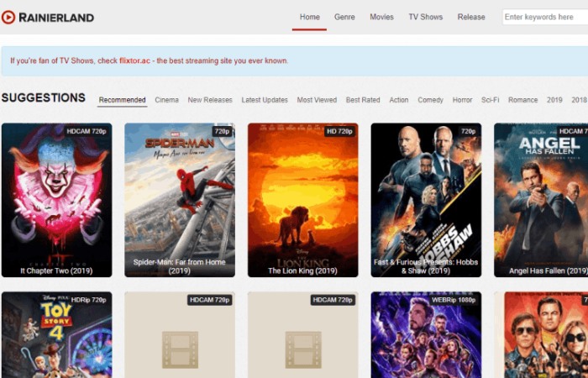Click the Rainierland brand name text
Image resolution: width=588 pixels, height=378 pixels.
click(56, 18)
